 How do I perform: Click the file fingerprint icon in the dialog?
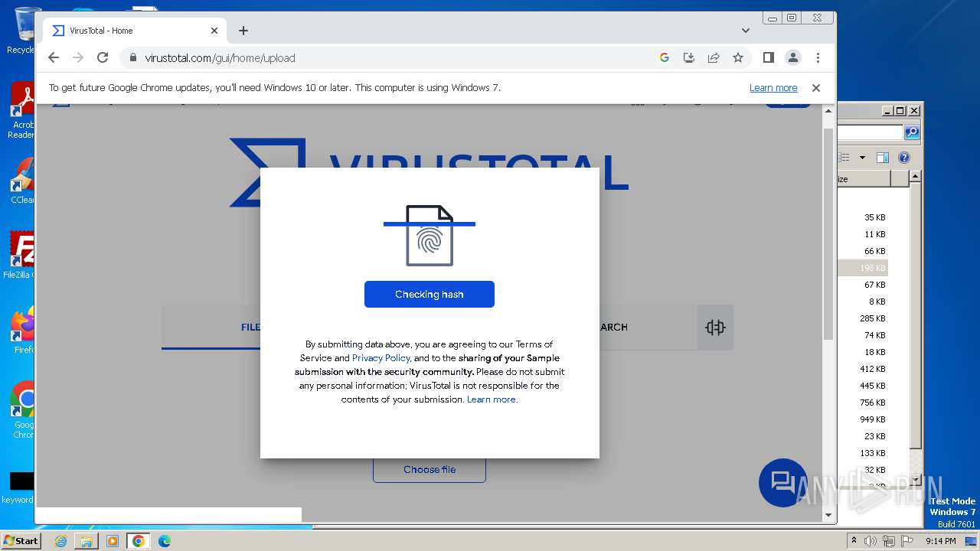[x=430, y=236]
